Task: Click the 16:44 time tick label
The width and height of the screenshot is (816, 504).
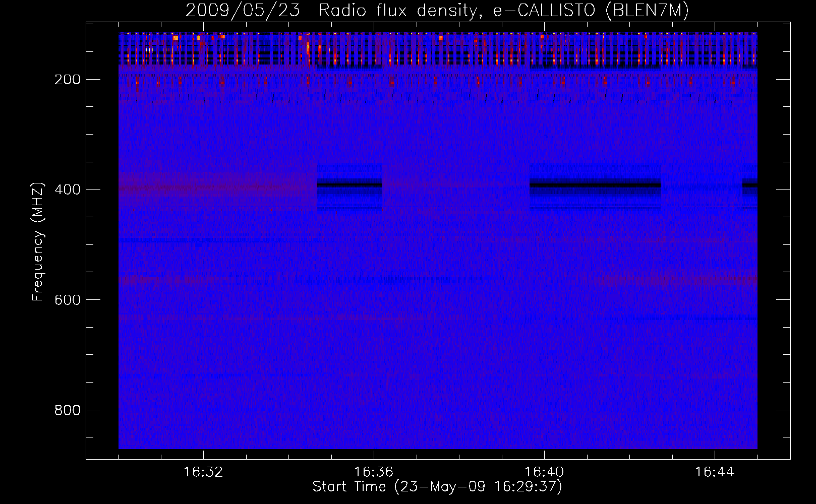Action: 715,472
